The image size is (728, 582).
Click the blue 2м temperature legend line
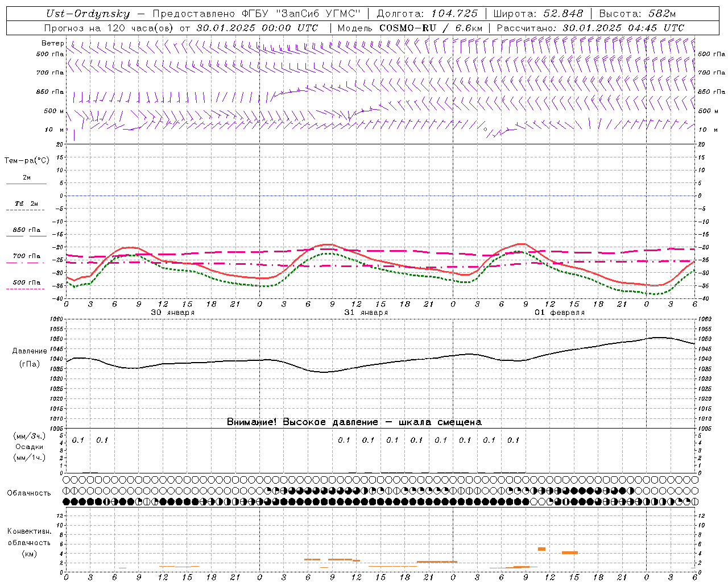pyautogui.click(x=26, y=184)
